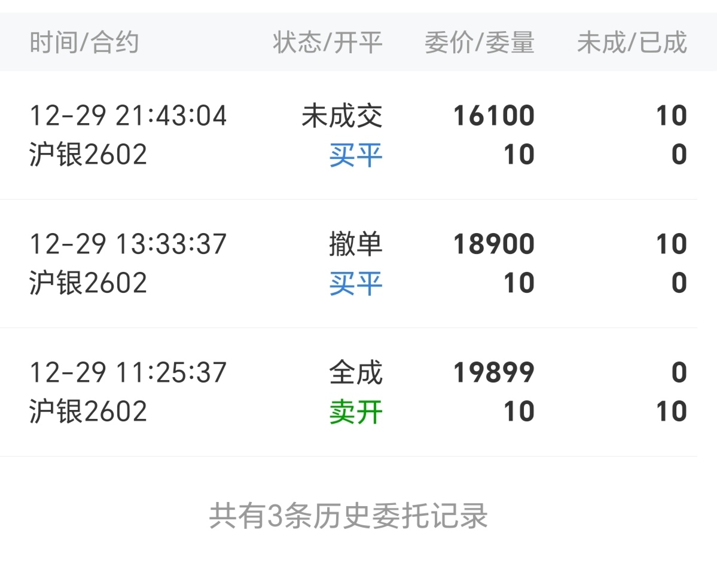This screenshot has width=717, height=588.
Task: Click the 时间/合约 column header
Action: point(84,43)
